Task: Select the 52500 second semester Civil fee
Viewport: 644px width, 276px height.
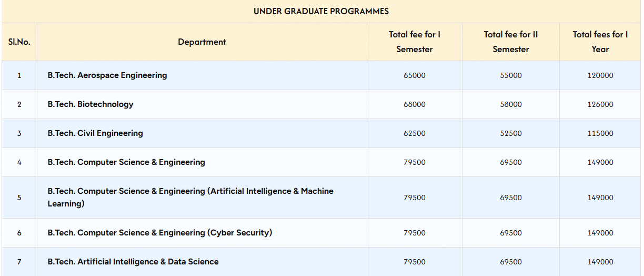Action: click(511, 133)
